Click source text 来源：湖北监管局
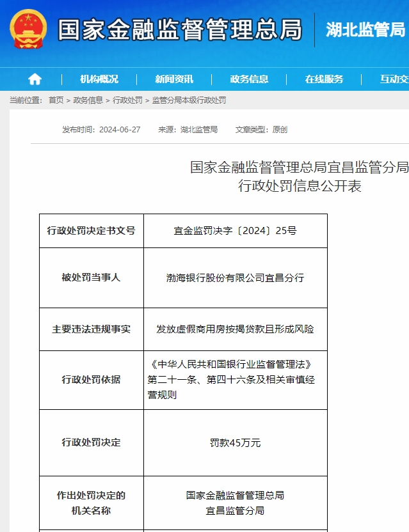Viewport: 409px width, 532px height. click(188, 130)
